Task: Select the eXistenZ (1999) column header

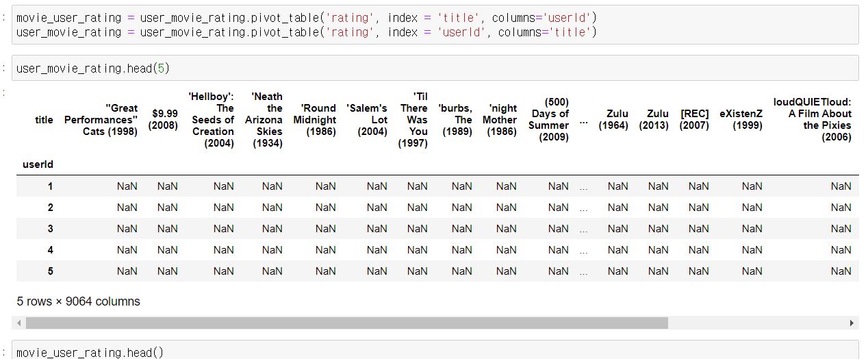Action: 741,120
